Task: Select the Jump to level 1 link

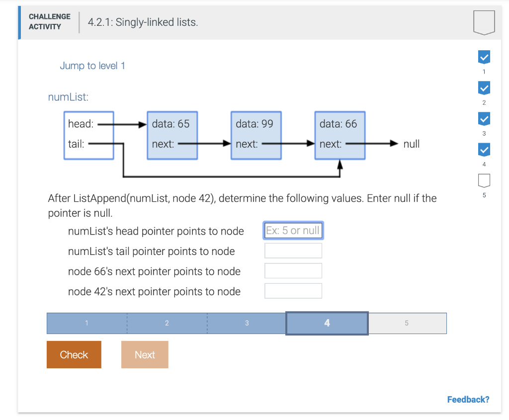Action: coord(92,65)
